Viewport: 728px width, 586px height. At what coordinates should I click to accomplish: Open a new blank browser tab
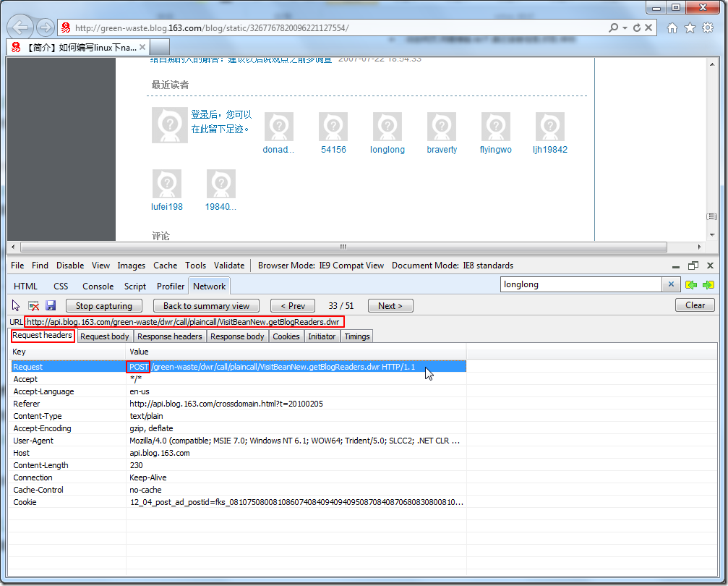tap(160, 47)
